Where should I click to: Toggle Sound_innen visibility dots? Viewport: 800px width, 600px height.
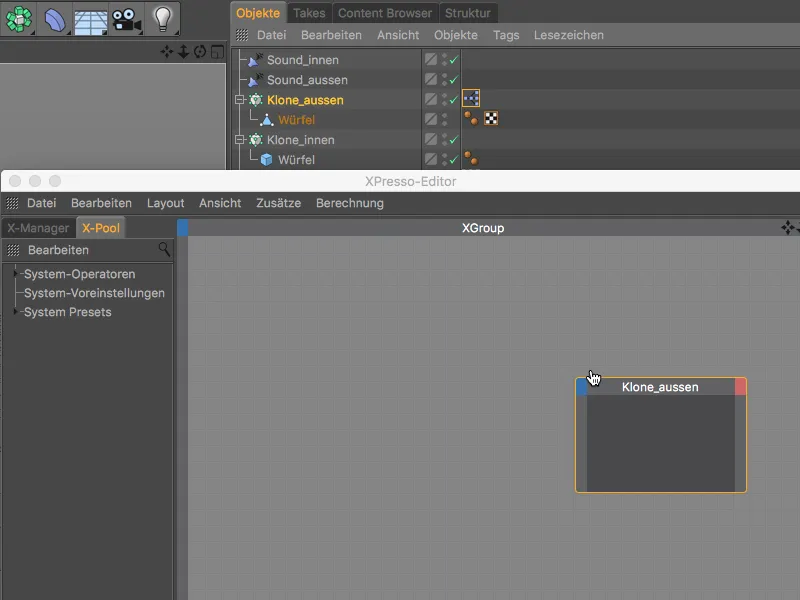[444, 60]
